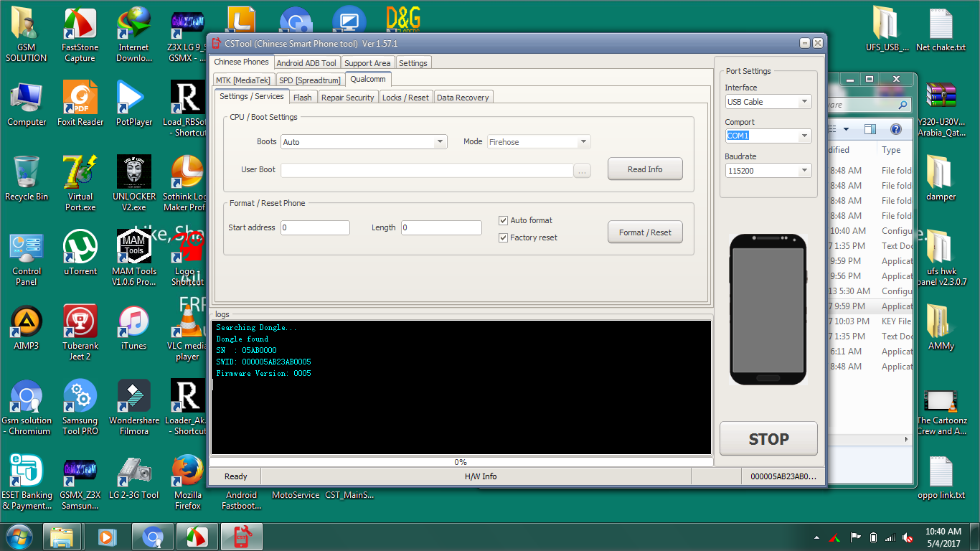980x551 pixels.
Task: Click the phone preview image
Action: [x=768, y=309]
